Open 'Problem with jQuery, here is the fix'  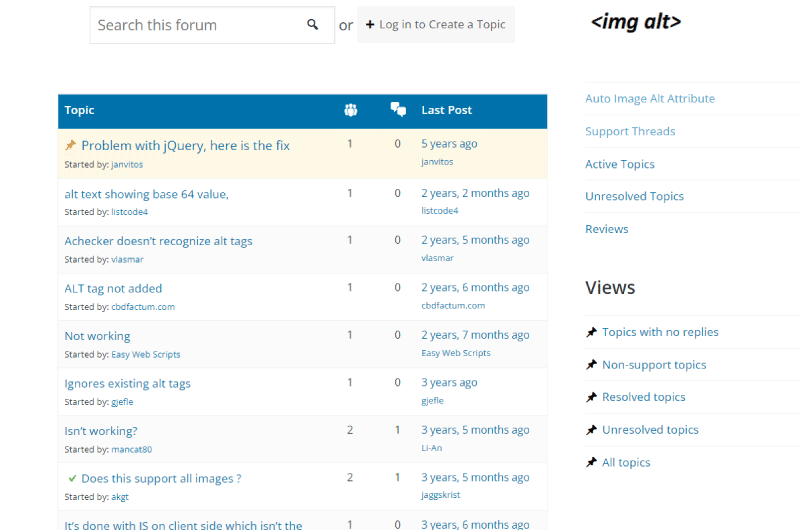186,145
